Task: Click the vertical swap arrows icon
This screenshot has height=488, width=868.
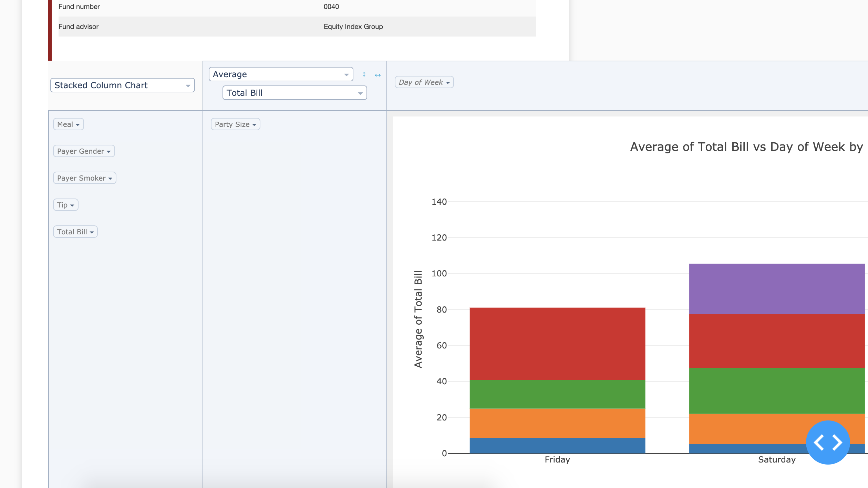Action: [x=364, y=74]
